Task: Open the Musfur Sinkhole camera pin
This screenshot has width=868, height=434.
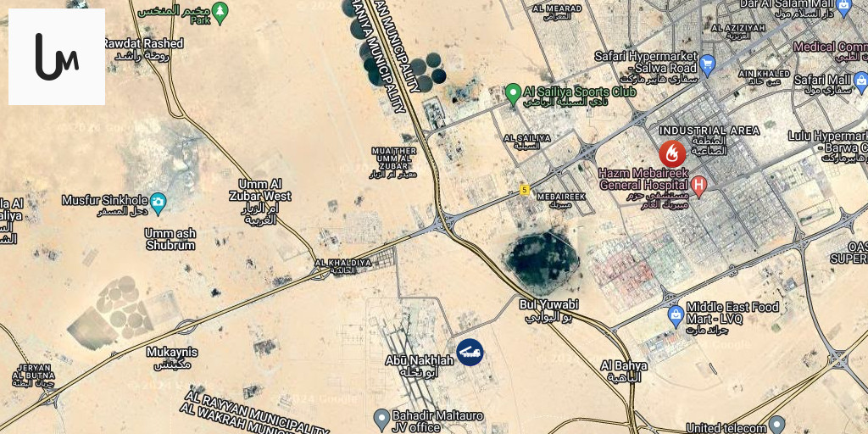Action: pos(158,203)
